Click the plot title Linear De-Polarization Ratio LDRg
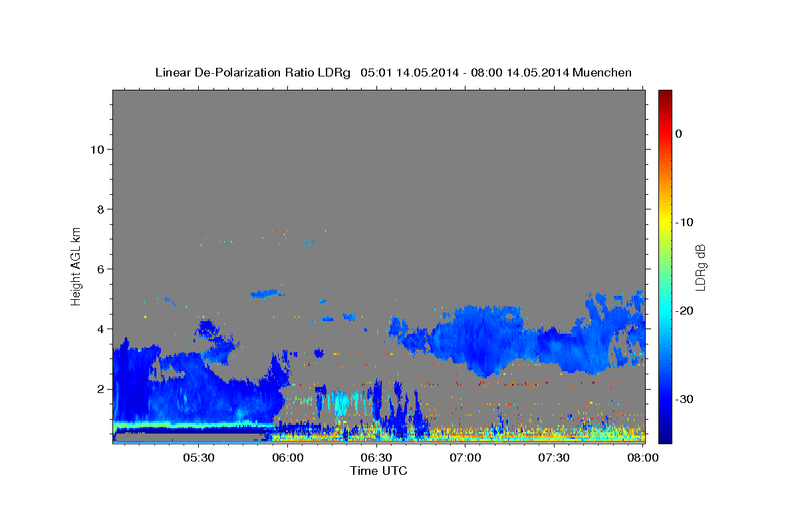The image size is (798, 532). point(253,72)
